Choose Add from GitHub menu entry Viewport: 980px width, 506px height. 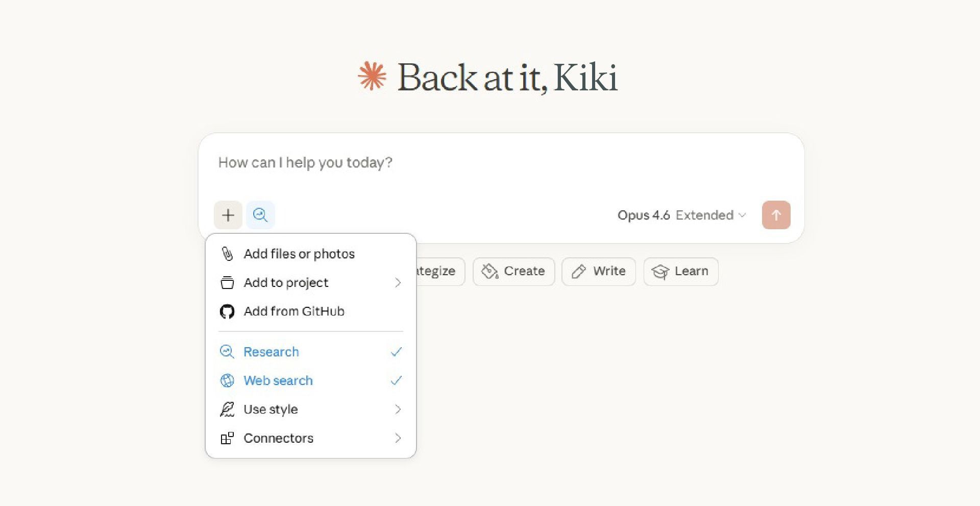pyautogui.click(x=294, y=311)
